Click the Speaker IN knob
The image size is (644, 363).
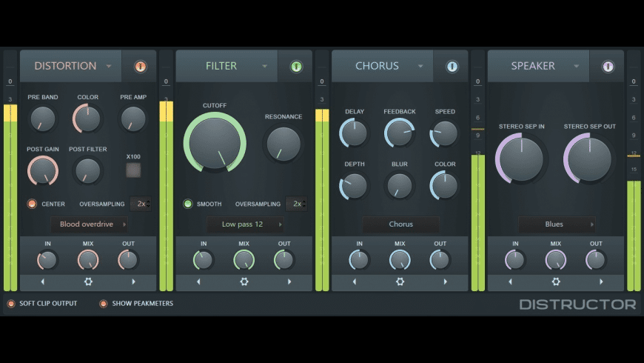pos(515,260)
